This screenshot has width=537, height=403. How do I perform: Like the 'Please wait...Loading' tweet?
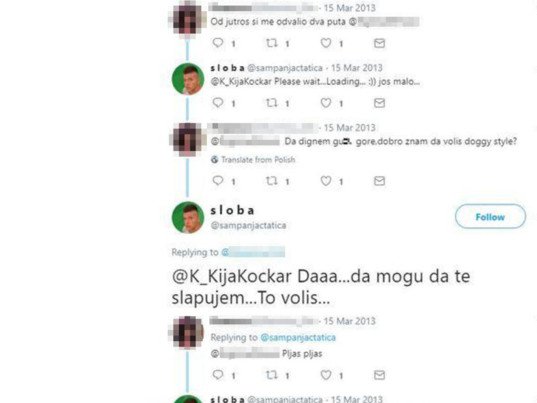point(326,103)
